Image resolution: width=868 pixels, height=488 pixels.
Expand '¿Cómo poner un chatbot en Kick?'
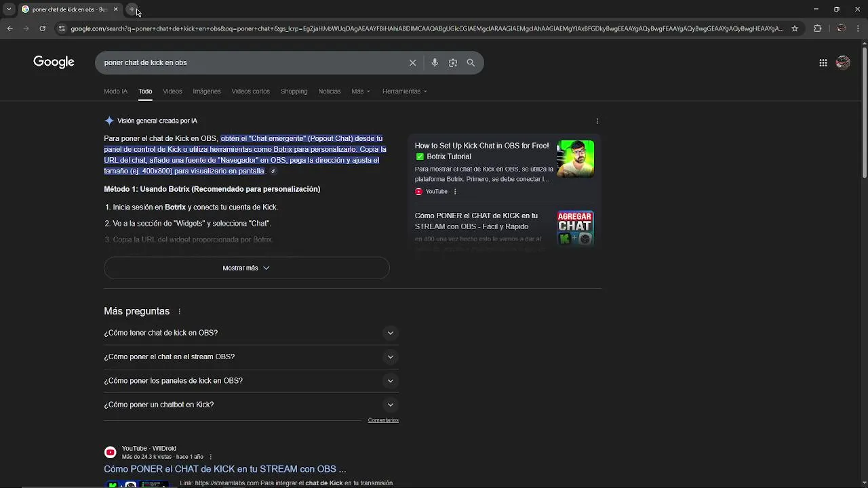(x=251, y=405)
